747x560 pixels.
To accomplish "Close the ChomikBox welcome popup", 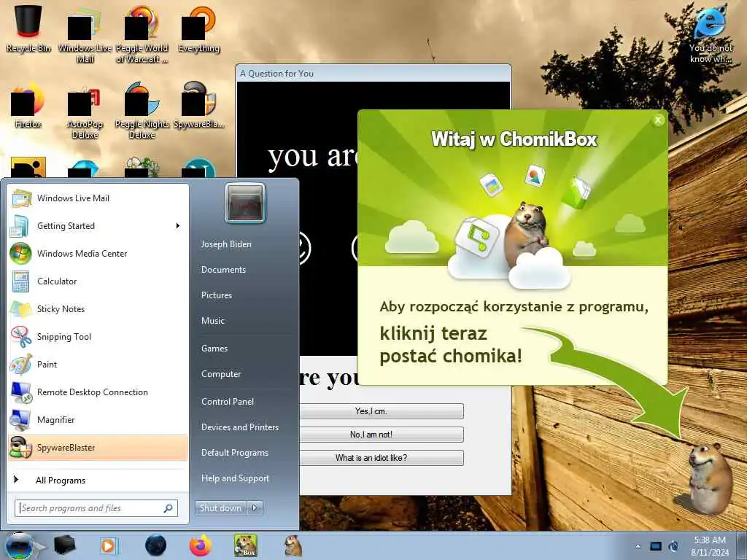I will [x=658, y=120].
